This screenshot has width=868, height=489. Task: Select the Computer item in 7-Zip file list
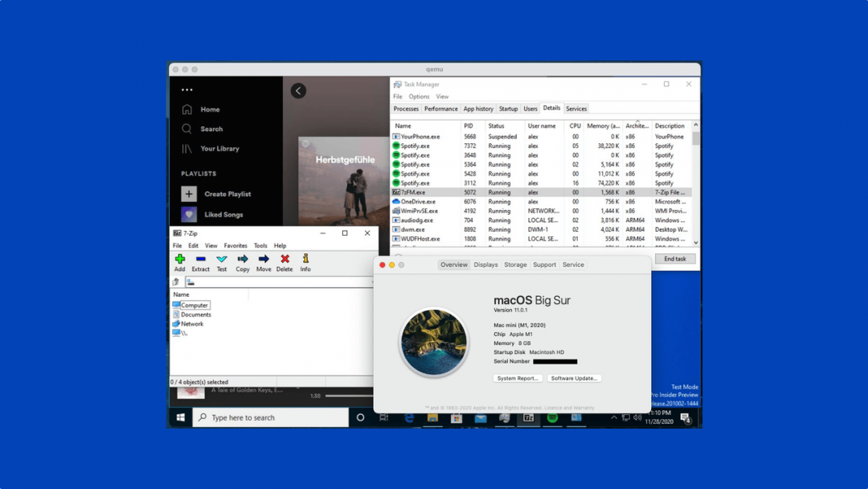195,305
